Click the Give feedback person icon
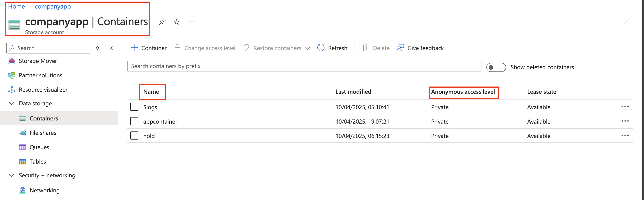This screenshot has height=200, width=644. (400, 48)
